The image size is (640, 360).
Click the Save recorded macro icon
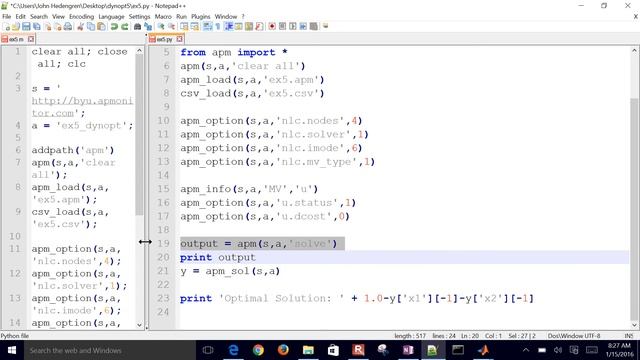(x=313, y=27)
